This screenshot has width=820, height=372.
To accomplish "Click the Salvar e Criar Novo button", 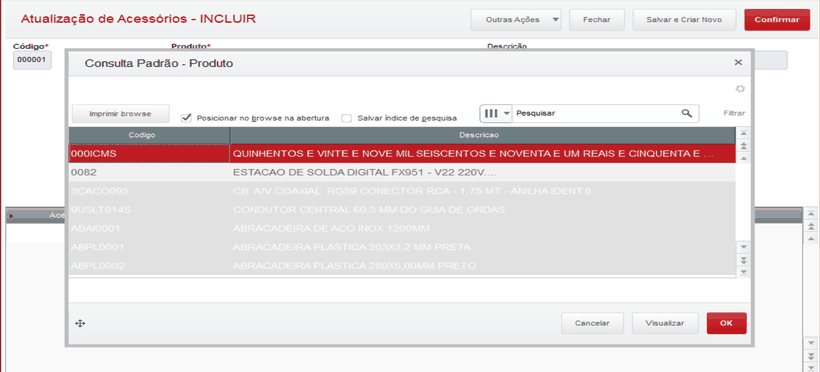I will pos(684,20).
